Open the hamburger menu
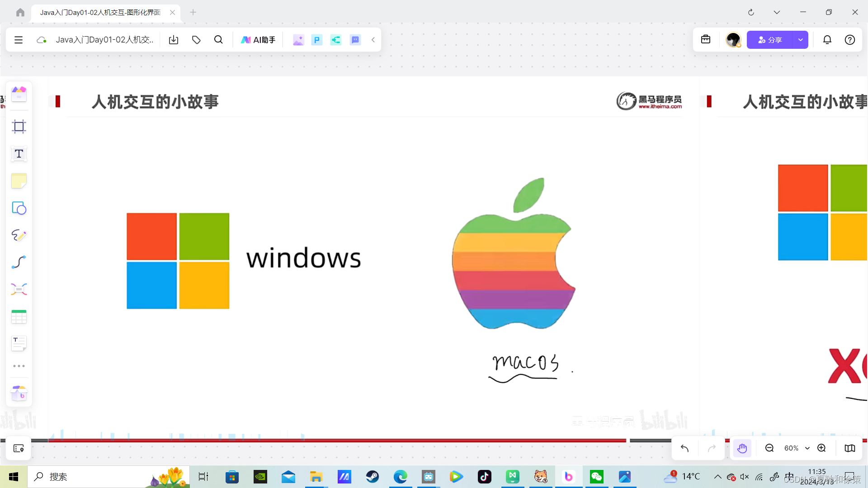The image size is (868, 488). (18, 39)
